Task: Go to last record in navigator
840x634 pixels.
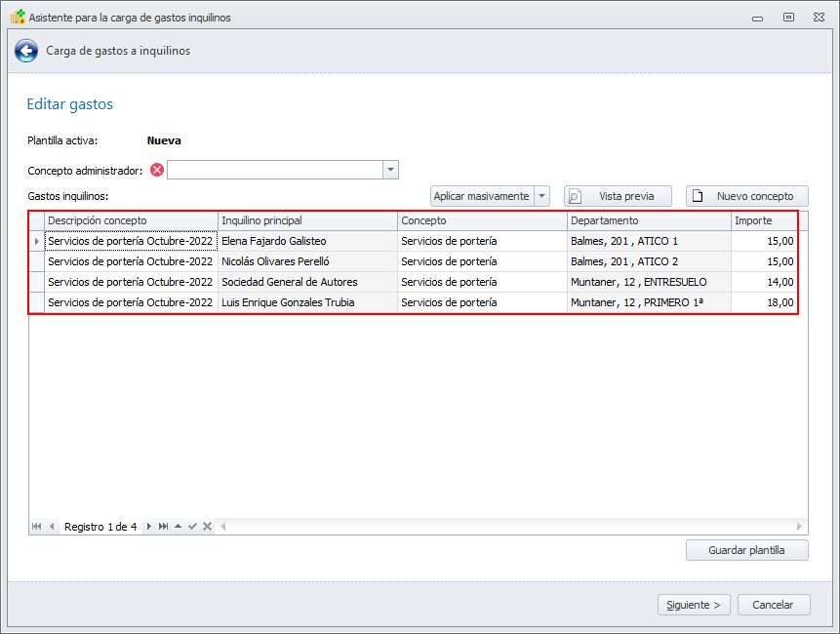Action: [163, 527]
